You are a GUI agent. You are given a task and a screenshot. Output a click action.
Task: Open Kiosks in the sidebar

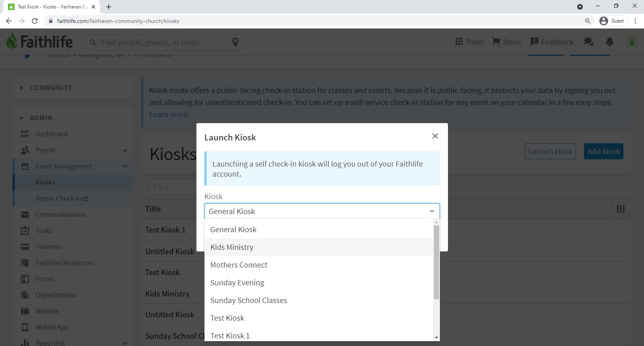[45, 182]
